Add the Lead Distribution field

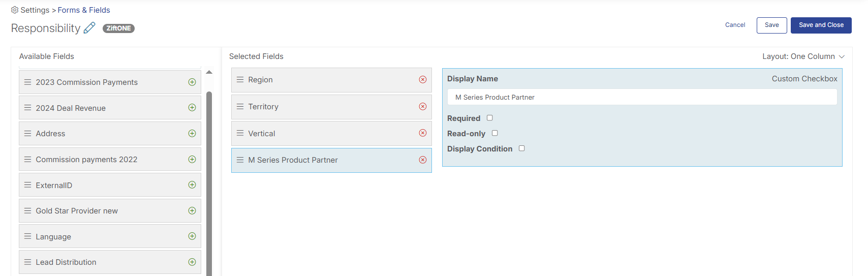click(x=192, y=262)
